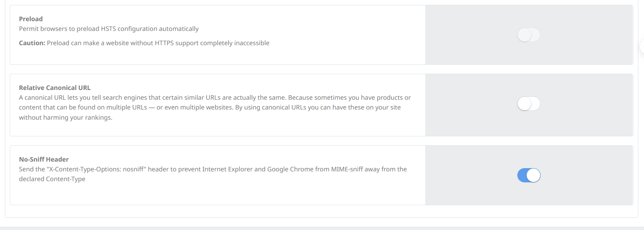Click "Internet Explorer" in the No-Sniff description
This screenshot has height=230, width=644.
click(x=227, y=169)
